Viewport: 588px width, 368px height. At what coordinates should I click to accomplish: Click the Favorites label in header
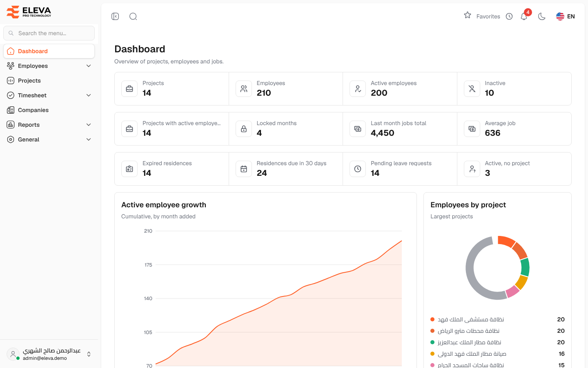488,16
